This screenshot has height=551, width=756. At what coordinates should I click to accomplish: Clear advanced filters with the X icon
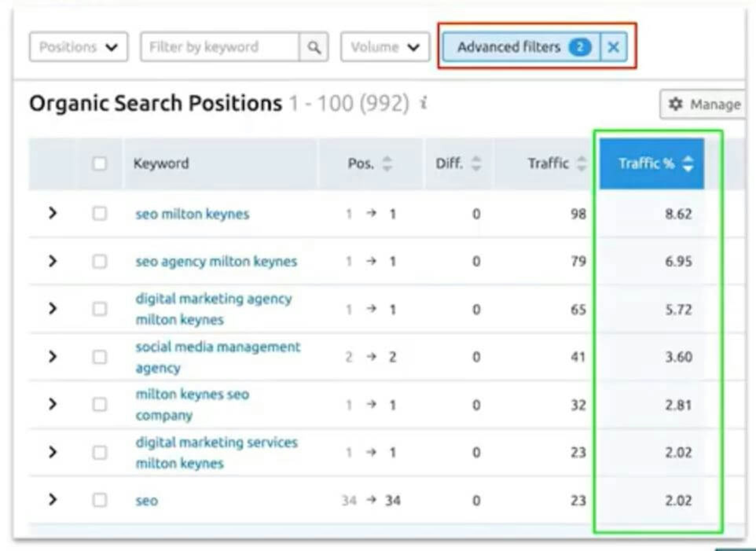(613, 48)
